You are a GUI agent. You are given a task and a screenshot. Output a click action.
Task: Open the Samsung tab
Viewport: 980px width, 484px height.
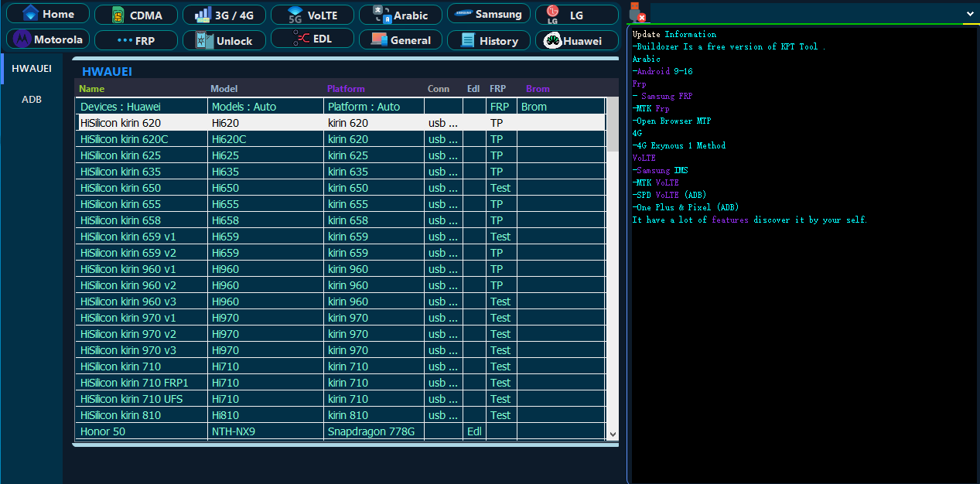[489, 14]
